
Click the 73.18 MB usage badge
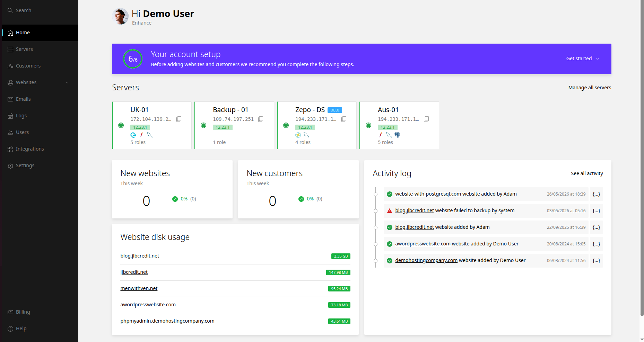(339, 305)
